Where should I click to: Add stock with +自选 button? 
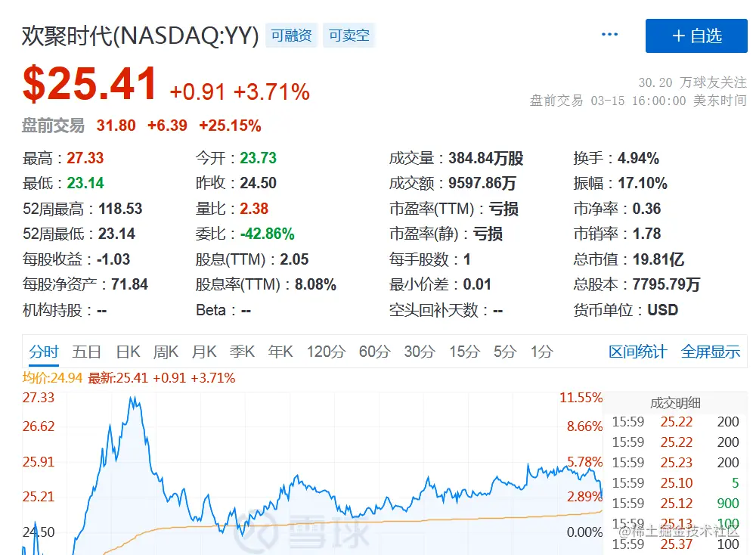(696, 36)
